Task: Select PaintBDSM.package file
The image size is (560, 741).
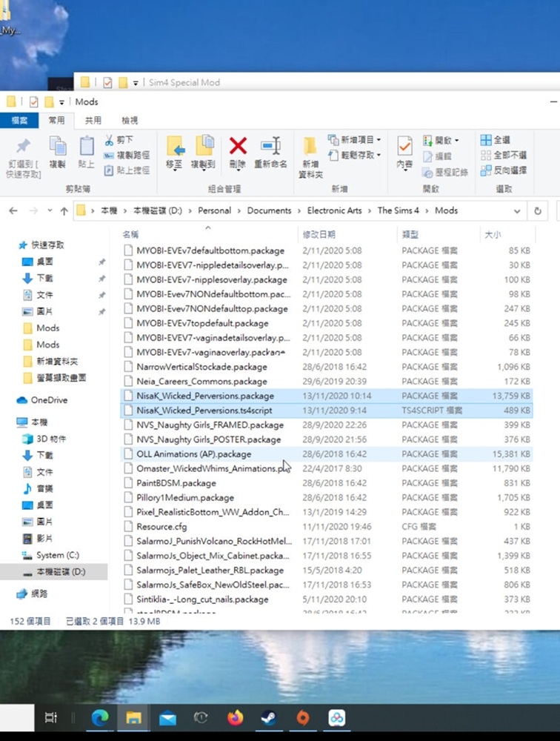Action: (327, 483)
